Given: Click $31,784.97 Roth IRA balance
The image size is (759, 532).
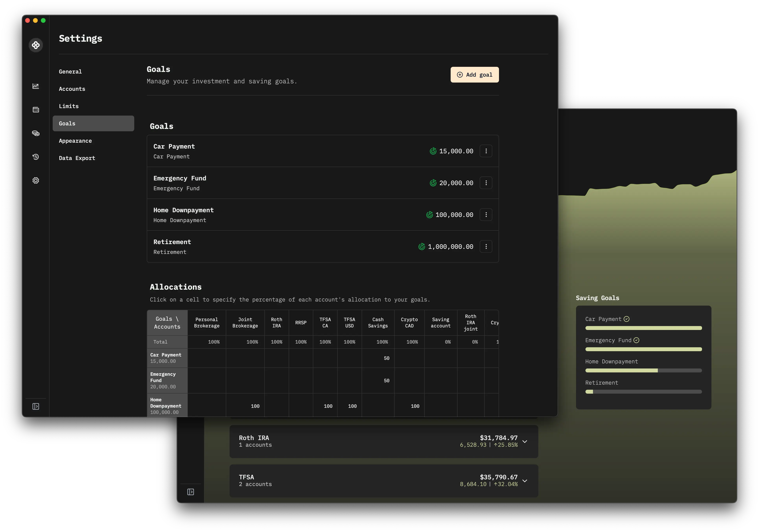Looking at the screenshot, I should 499,438.
